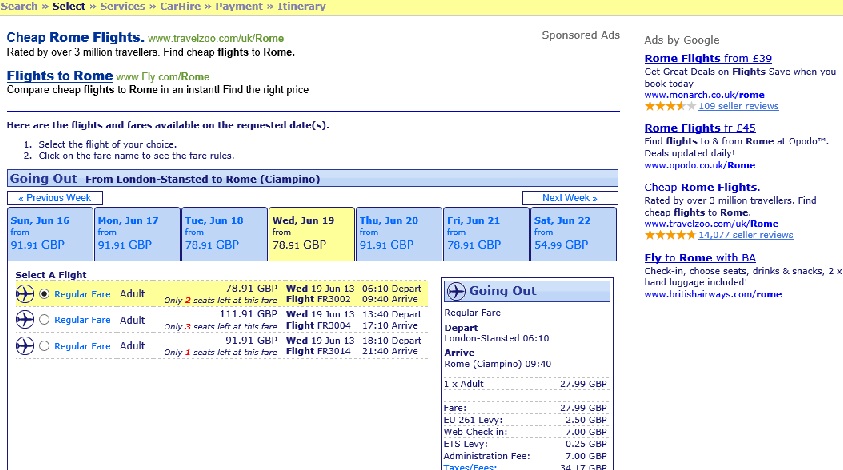Click plane icon in Going Out summary header

tap(458, 291)
